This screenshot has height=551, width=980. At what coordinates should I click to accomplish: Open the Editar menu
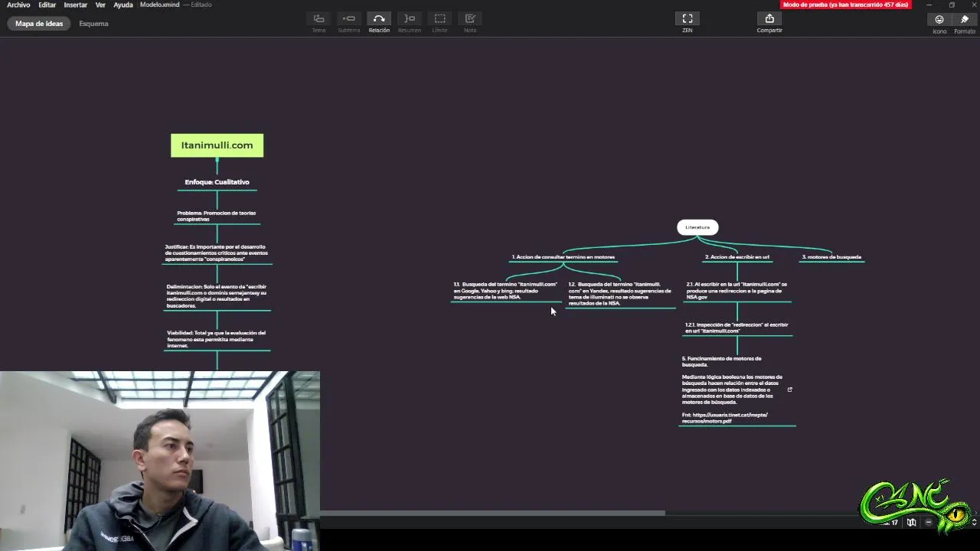point(47,5)
